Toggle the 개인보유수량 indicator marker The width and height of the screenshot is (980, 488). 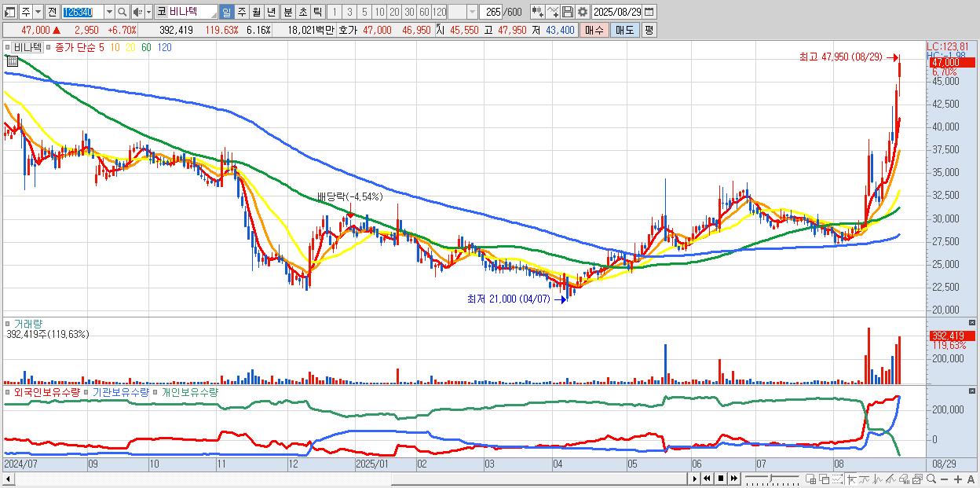[155, 392]
